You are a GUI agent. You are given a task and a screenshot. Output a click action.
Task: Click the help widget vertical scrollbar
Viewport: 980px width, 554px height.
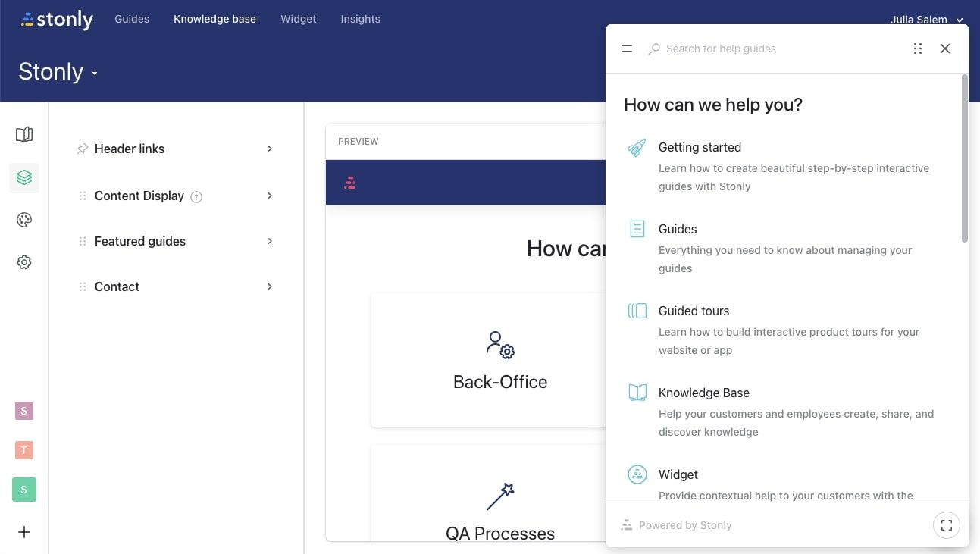965,158
